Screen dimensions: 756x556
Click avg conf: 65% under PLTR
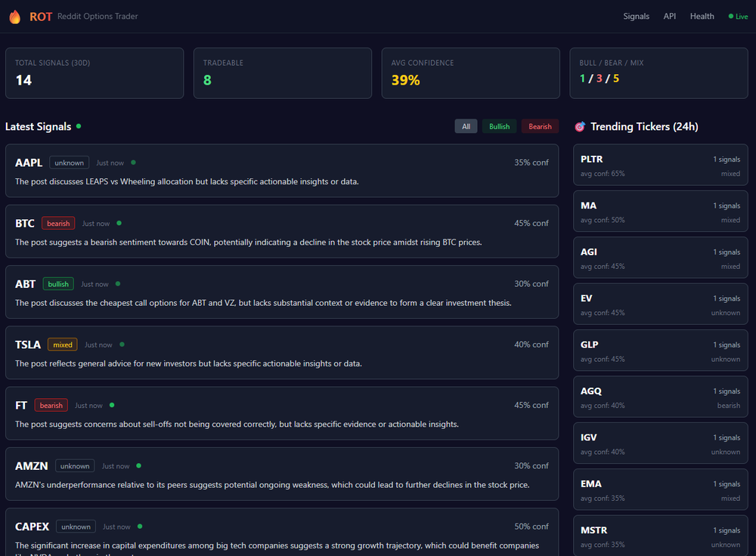tap(603, 174)
